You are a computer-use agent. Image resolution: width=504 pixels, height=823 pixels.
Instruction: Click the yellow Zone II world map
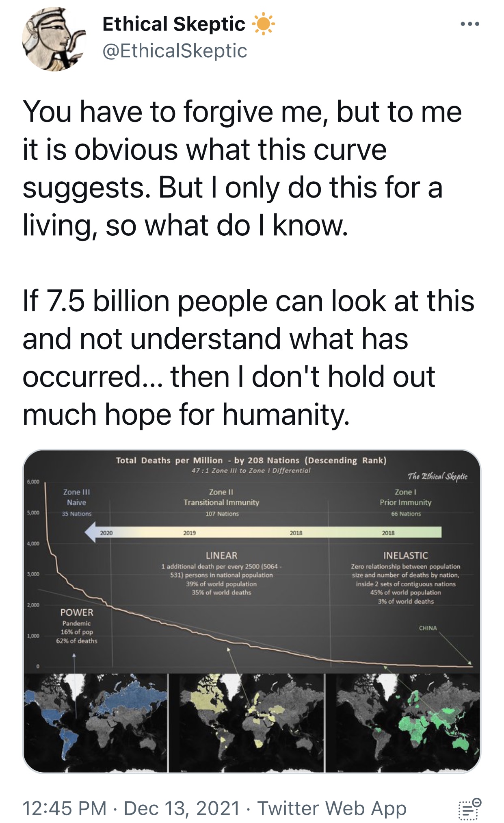tap(247, 723)
